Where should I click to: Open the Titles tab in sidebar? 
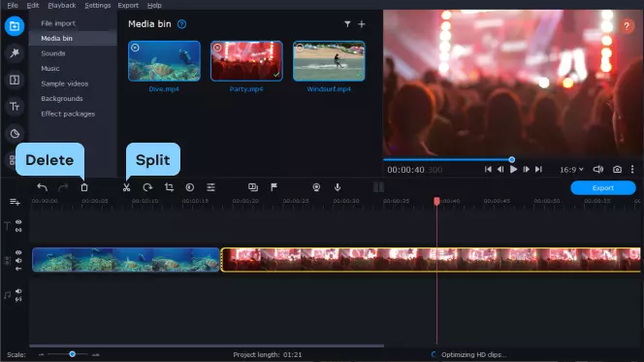pyautogui.click(x=15, y=107)
